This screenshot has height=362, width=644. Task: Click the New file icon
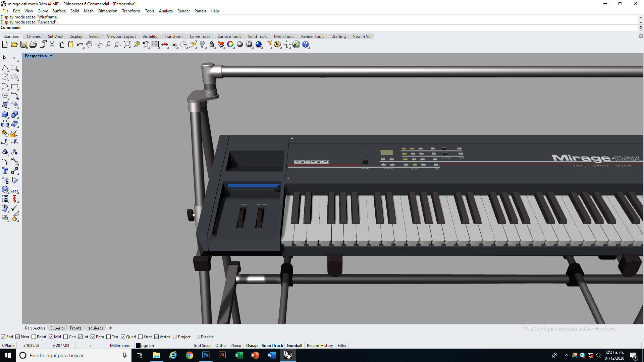pos(5,44)
